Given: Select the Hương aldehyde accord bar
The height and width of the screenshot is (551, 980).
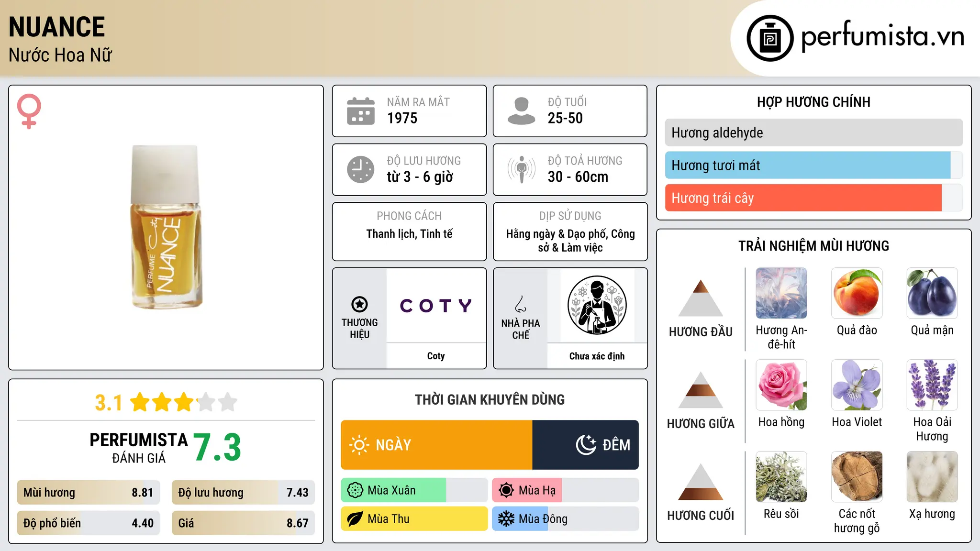Looking at the screenshot, I should point(813,132).
